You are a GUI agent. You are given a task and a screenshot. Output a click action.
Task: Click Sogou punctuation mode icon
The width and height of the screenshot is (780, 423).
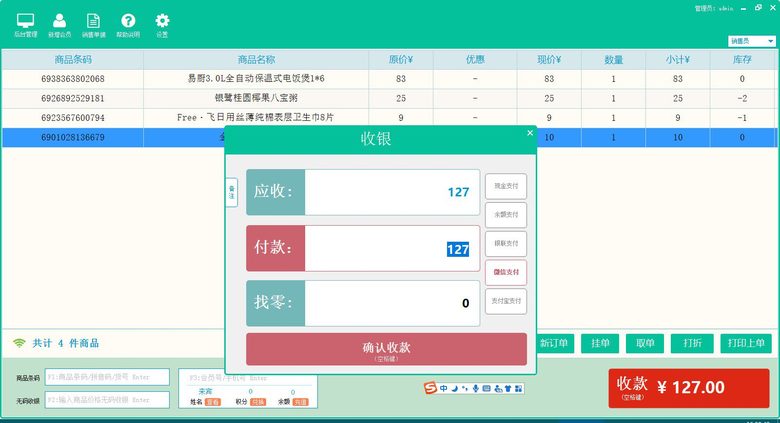click(x=465, y=388)
